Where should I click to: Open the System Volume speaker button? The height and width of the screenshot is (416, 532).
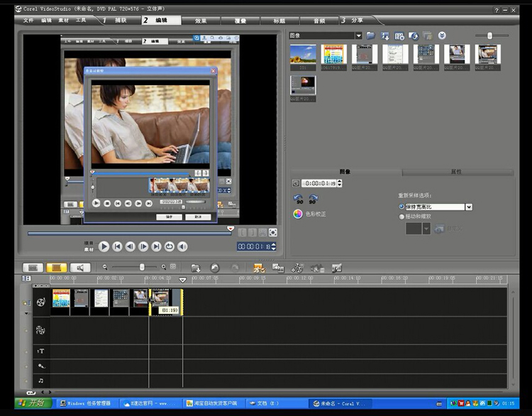click(182, 246)
